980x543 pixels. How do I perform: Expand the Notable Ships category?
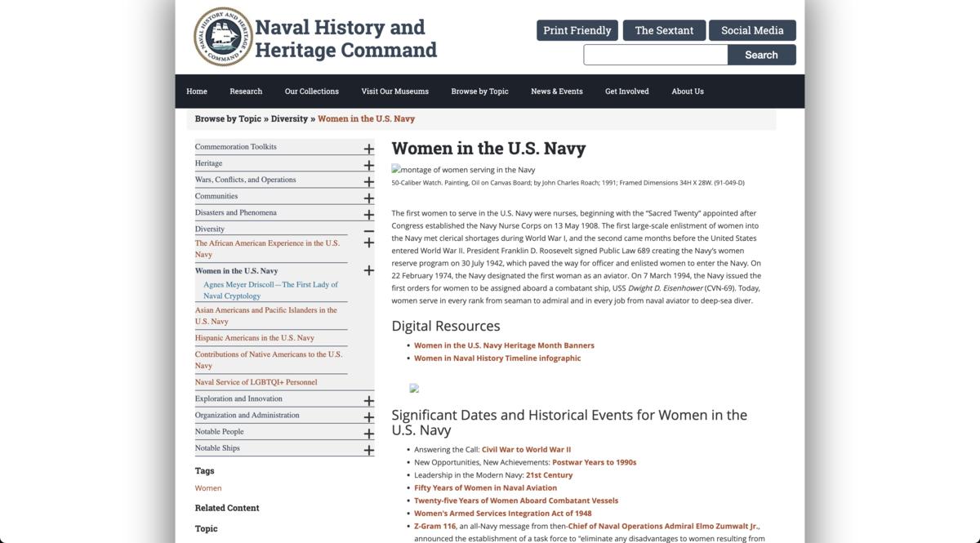pyautogui.click(x=368, y=449)
